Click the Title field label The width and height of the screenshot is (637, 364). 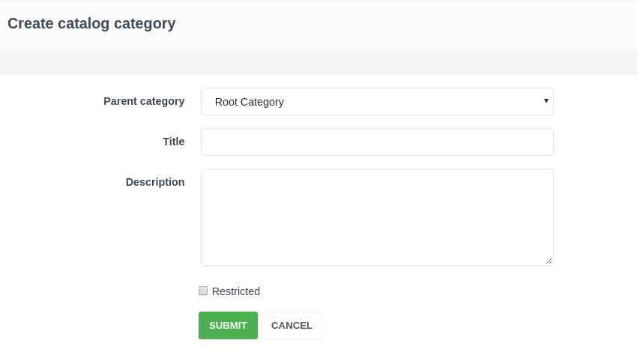[173, 142]
